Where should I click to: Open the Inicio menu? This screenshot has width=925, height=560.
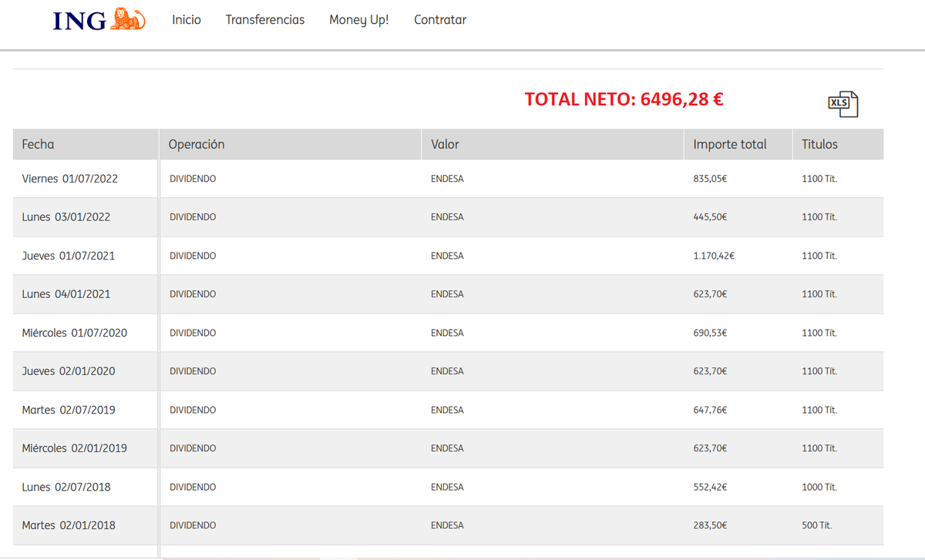(x=187, y=20)
